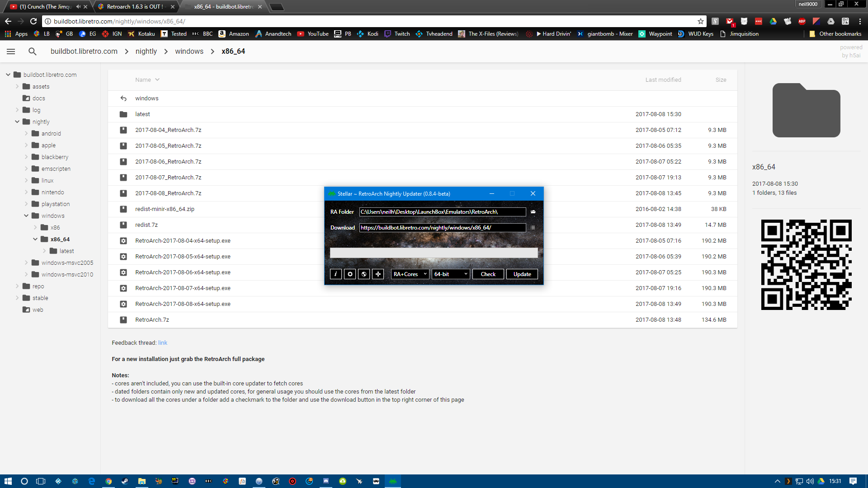Switch to x86_64 buildbot tab
The width and height of the screenshot is (868, 488).
pyautogui.click(x=223, y=7)
